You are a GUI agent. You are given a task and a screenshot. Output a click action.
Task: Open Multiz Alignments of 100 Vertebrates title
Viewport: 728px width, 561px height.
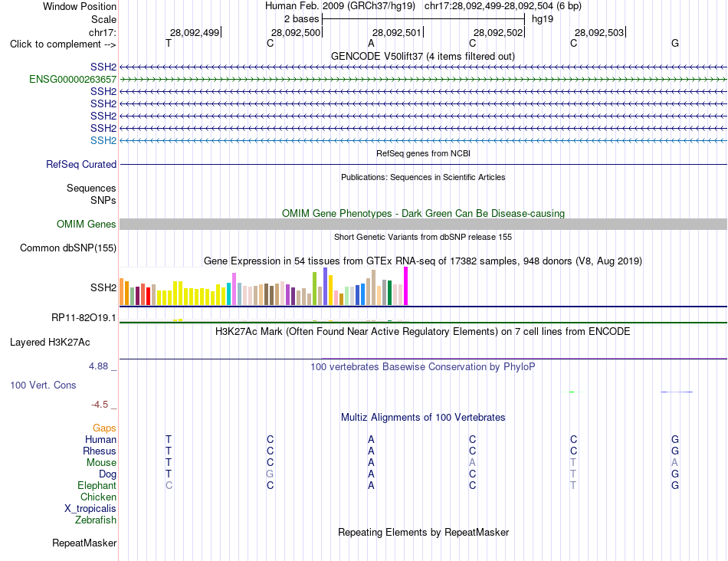click(423, 417)
